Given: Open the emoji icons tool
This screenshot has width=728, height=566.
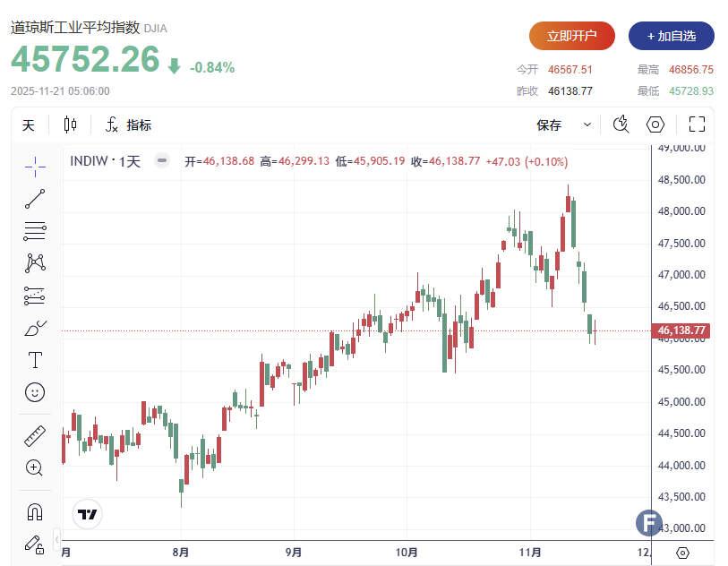Looking at the screenshot, I should (x=35, y=392).
